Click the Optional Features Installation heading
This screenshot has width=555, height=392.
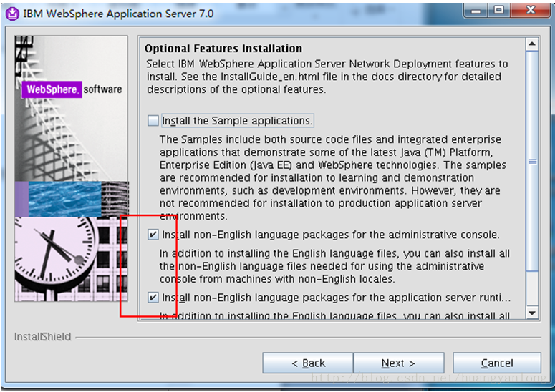(x=223, y=49)
